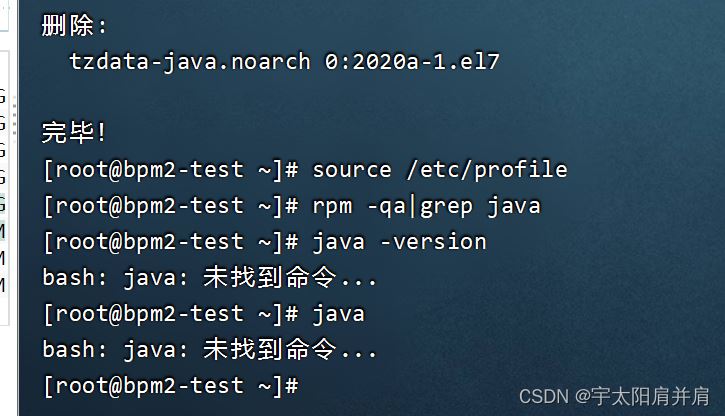Image resolution: width=725 pixels, height=416 pixels.
Task: Click the word "source" in the terminal
Action: click(x=352, y=171)
